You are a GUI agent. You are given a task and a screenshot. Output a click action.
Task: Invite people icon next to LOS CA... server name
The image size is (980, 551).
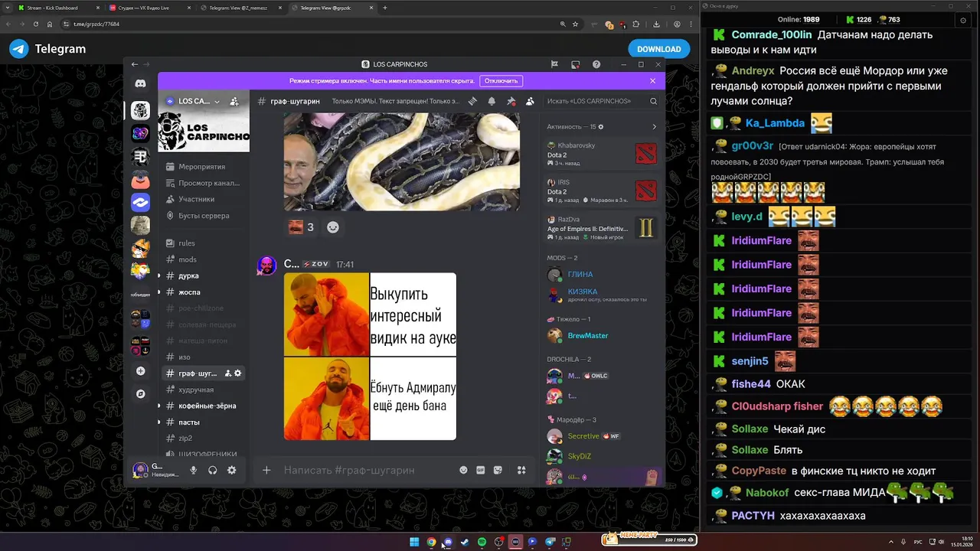click(234, 101)
